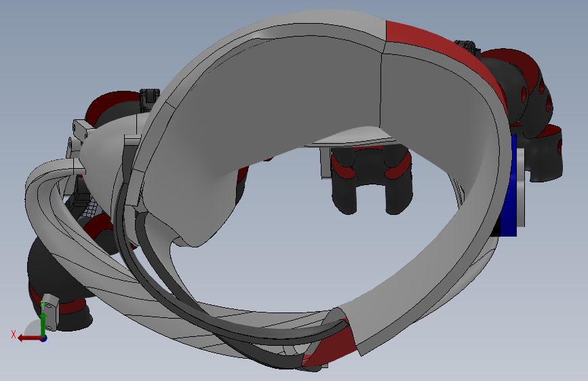The height and width of the screenshot is (381, 588).
Task: Select the black two-finger gripper inside the ring
Action: 371,180
